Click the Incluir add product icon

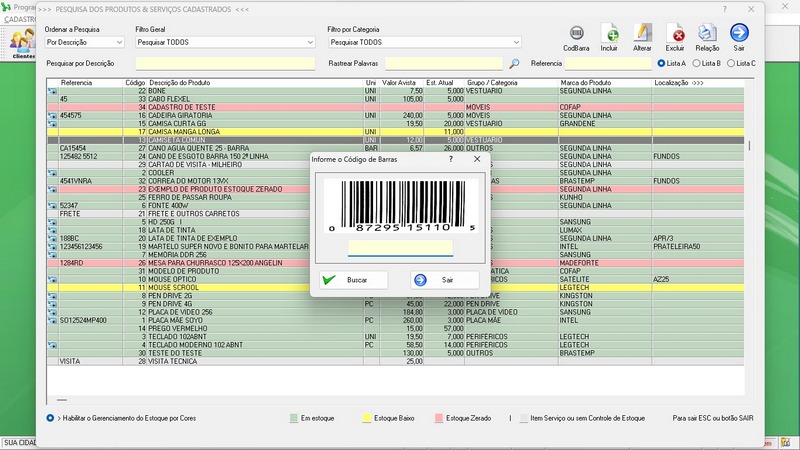(x=609, y=33)
